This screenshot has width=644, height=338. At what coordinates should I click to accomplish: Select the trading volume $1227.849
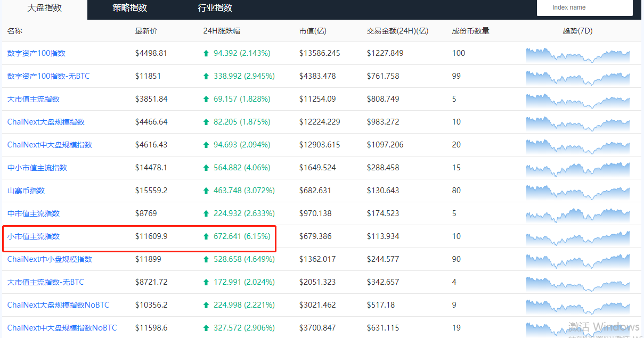tap(385, 53)
